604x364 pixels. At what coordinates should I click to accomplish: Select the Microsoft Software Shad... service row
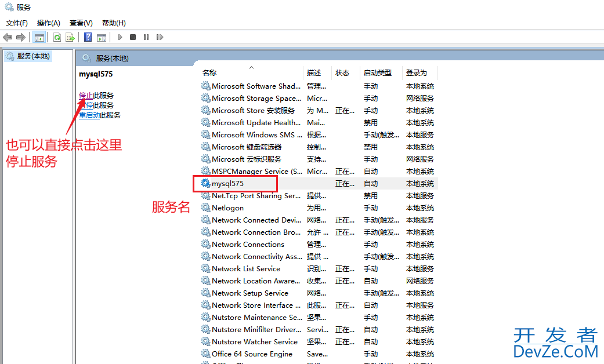pyautogui.click(x=319, y=86)
